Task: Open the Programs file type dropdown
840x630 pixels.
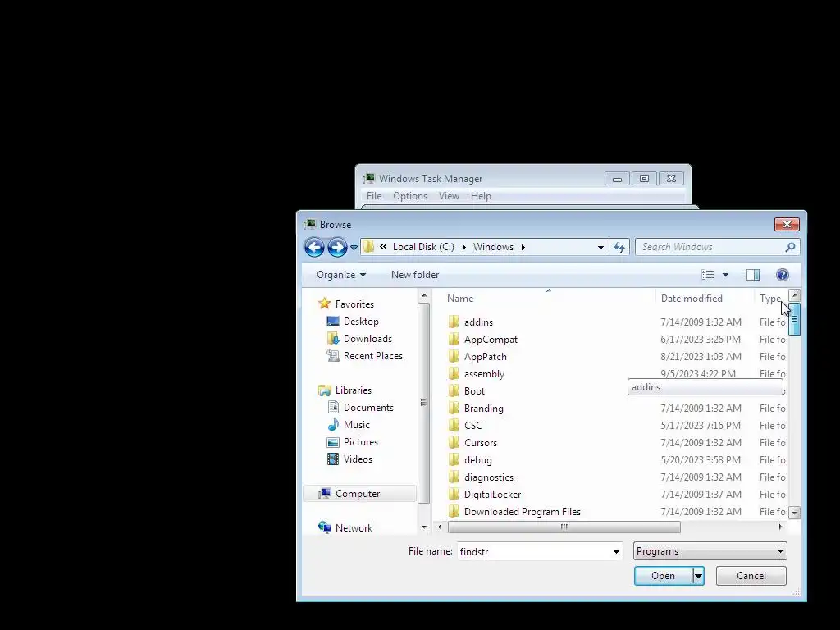Action: coord(710,551)
